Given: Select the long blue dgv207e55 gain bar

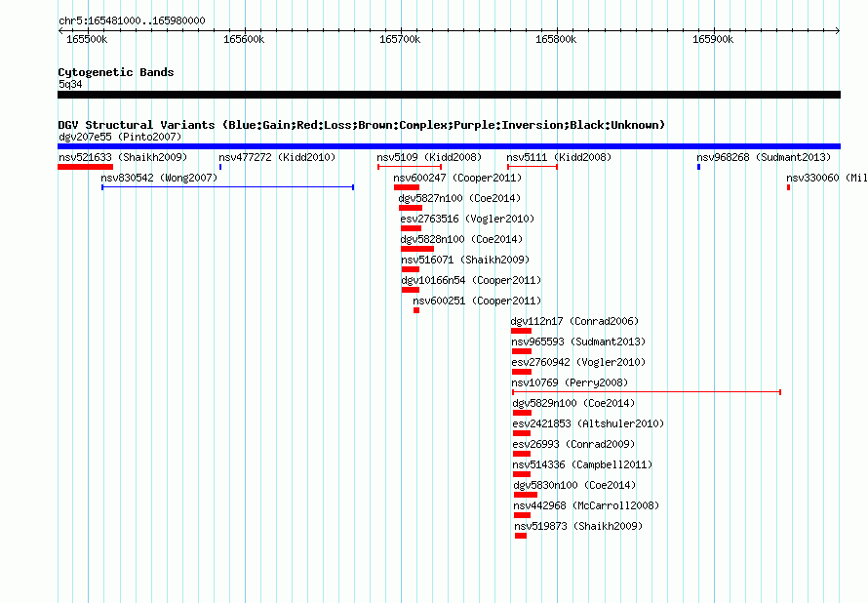Looking at the screenshot, I should click(449, 146).
